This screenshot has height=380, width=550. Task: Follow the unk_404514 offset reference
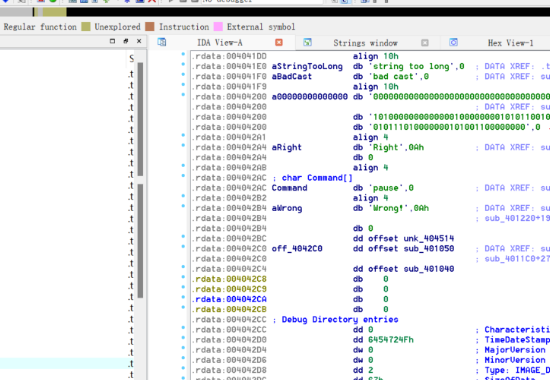[428, 239]
